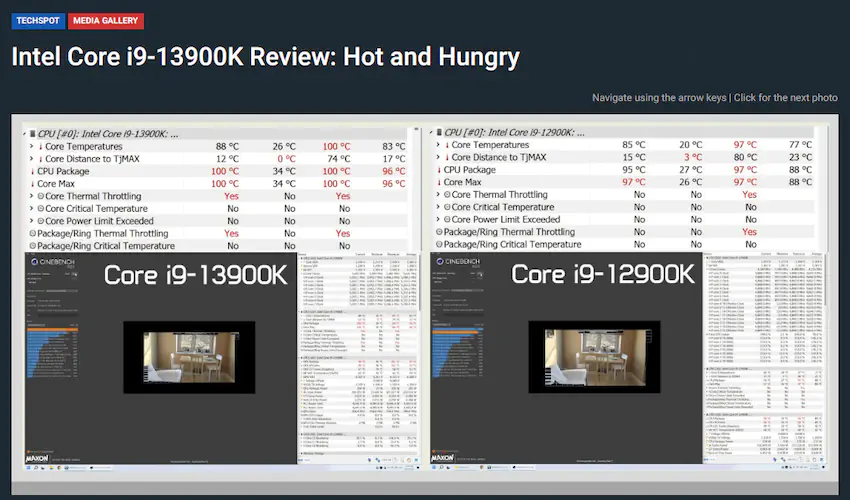Click the 83 °C average Core Temperatures value
850x500 pixels.
(x=394, y=146)
